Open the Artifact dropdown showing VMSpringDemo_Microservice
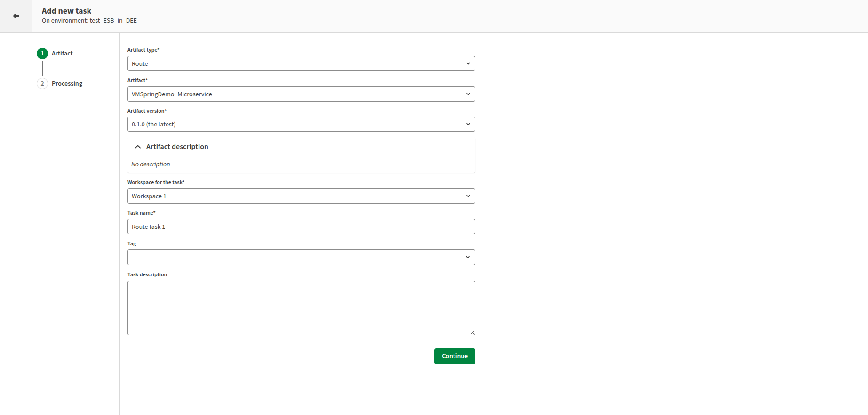This screenshot has height=415, width=868. click(x=301, y=94)
